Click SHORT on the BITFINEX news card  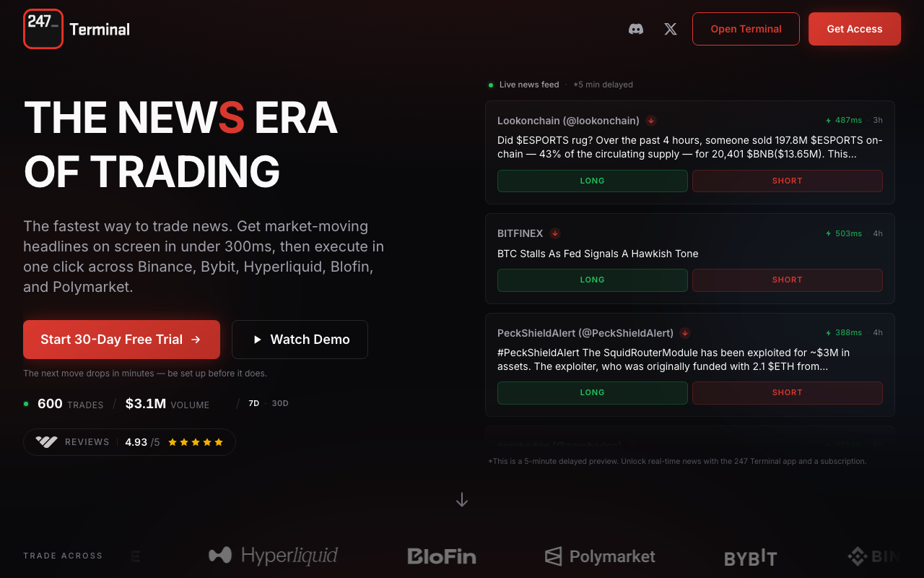(x=787, y=280)
